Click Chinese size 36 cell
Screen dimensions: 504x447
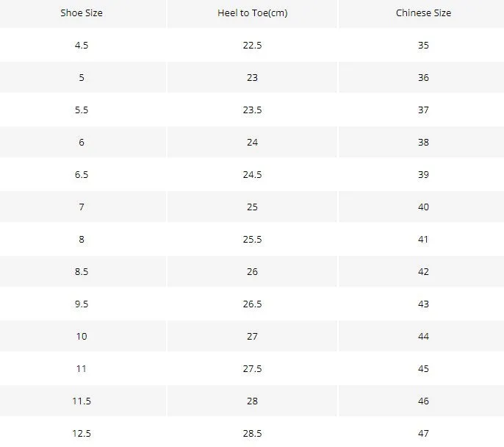[x=423, y=77]
